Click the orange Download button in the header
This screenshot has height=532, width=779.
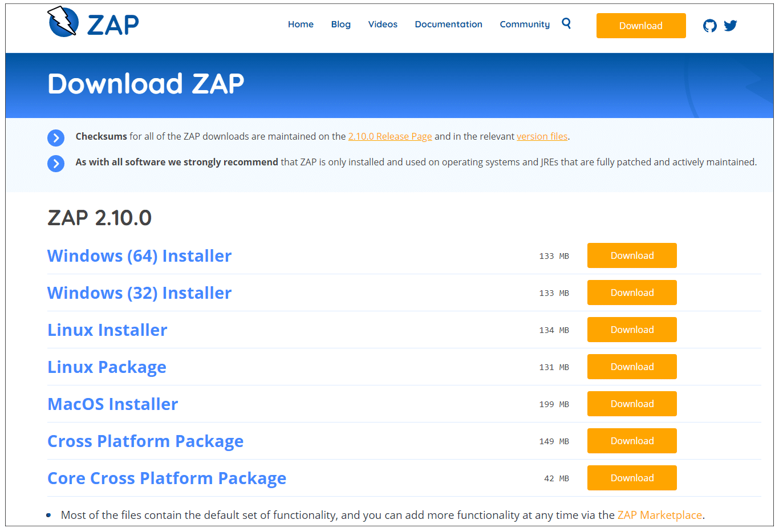(640, 26)
